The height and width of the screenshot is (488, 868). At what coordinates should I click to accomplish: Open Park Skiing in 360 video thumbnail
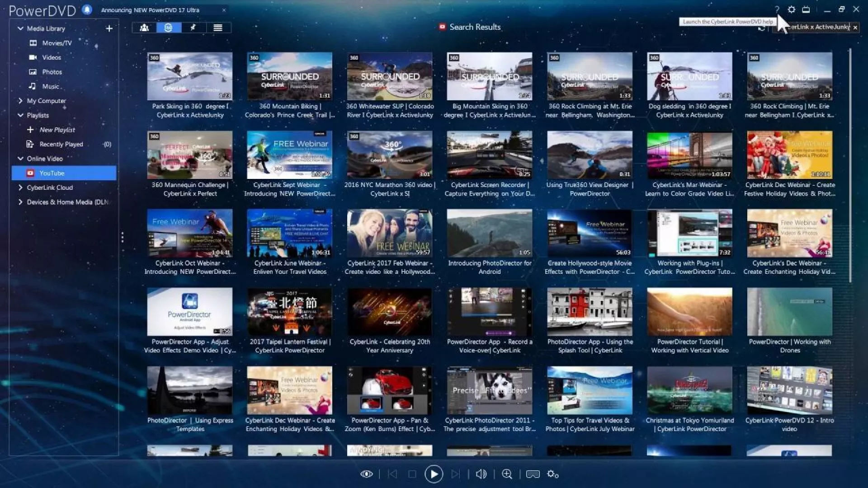click(x=189, y=76)
